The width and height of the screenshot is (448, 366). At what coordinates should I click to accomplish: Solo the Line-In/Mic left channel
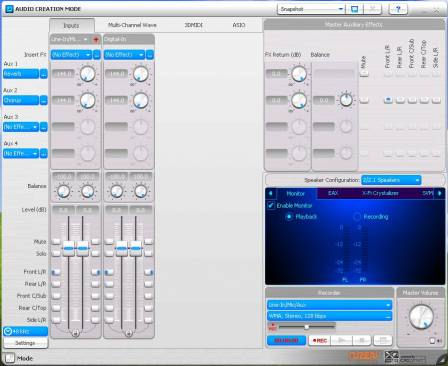coord(56,254)
